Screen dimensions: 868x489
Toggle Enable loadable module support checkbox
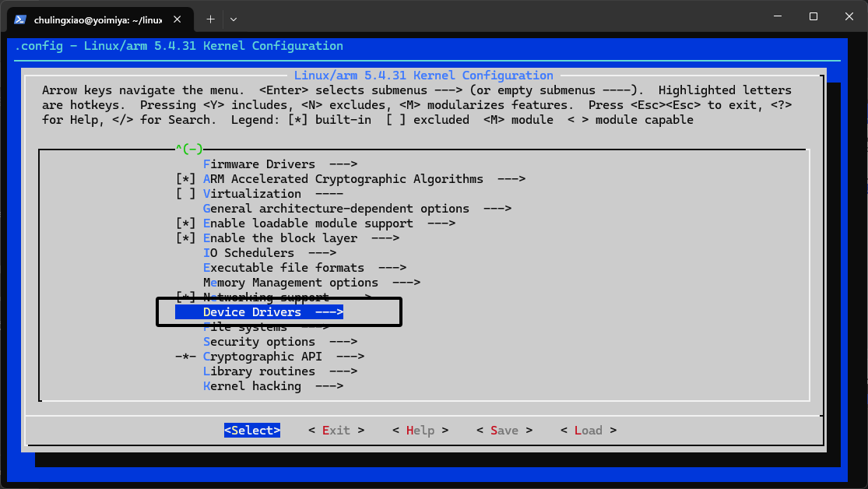click(185, 223)
